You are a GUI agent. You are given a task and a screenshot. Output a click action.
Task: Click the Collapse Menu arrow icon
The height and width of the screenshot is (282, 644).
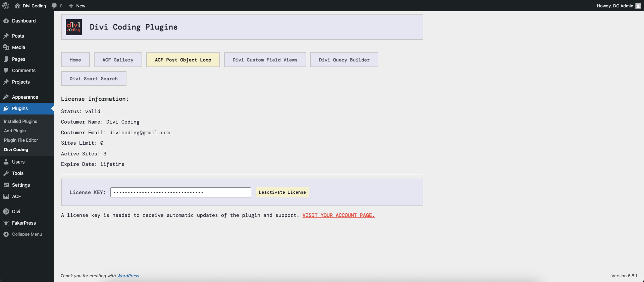pos(6,234)
